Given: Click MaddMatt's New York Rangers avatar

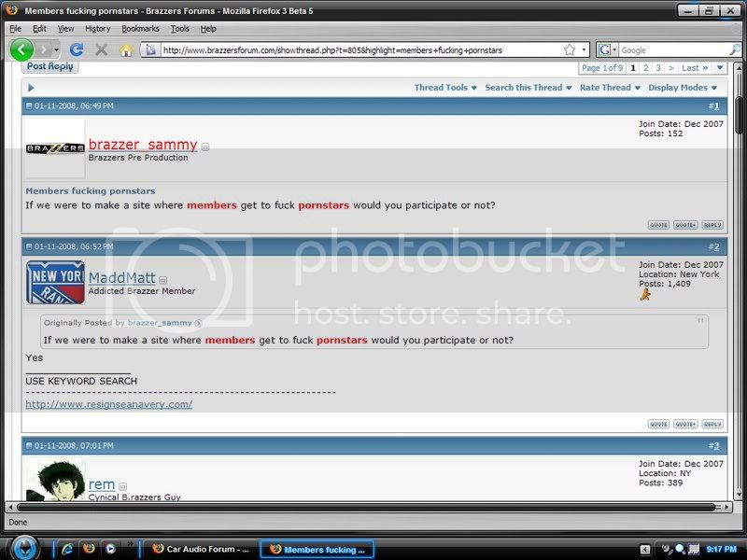Looking at the screenshot, I should click(55, 283).
